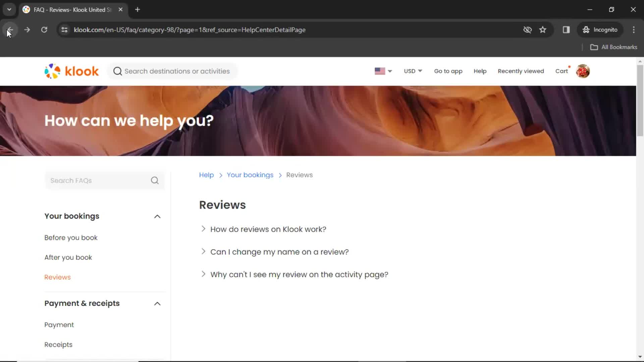644x362 pixels.
Task: Click the user profile avatar icon
Action: click(583, 71)
